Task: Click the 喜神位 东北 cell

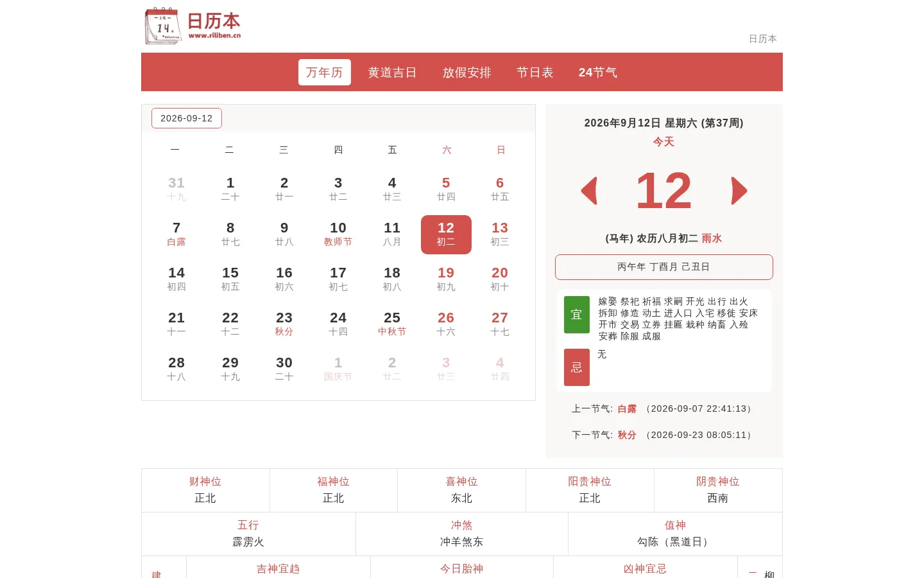Action: point(462,490)
